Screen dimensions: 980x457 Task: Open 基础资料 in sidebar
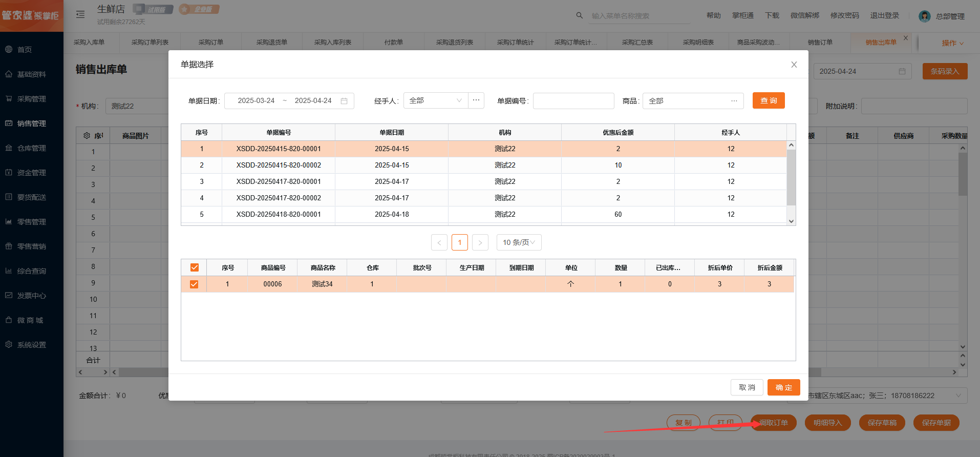tap(31, 74)
